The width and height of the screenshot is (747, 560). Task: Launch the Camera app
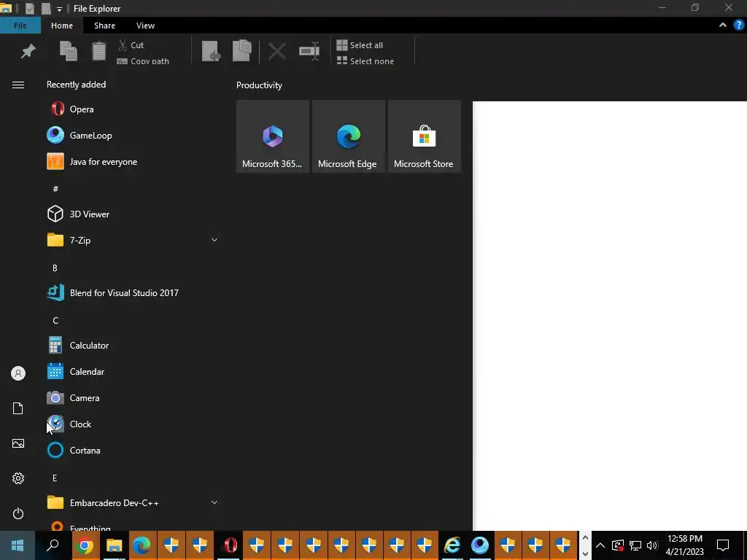[131, 397]
